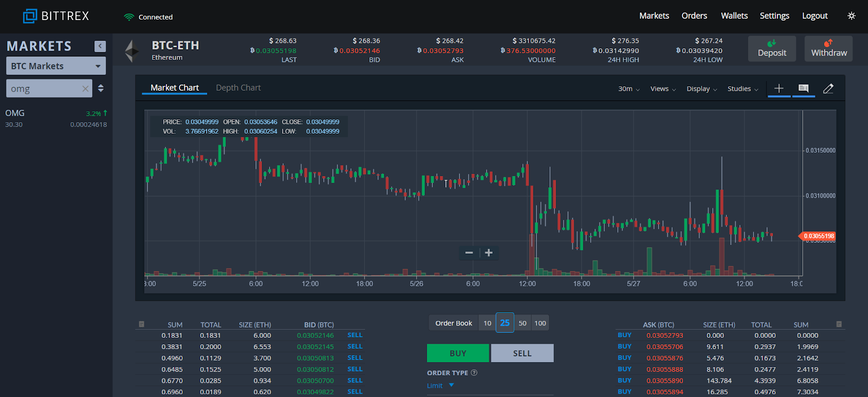Click the $ 3310675.42 volume value
The image size is (868, 397).
point(534,41)
